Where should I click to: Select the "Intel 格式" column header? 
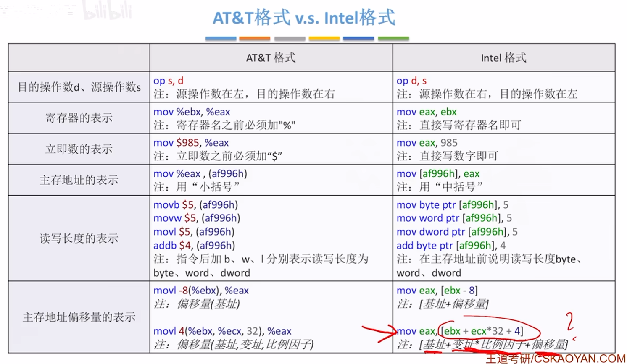503,58
